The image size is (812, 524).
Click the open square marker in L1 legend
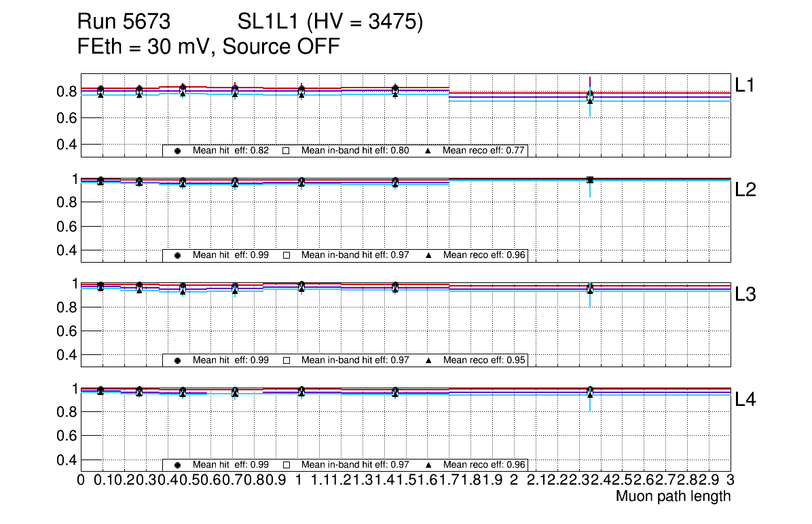point(286,151)
